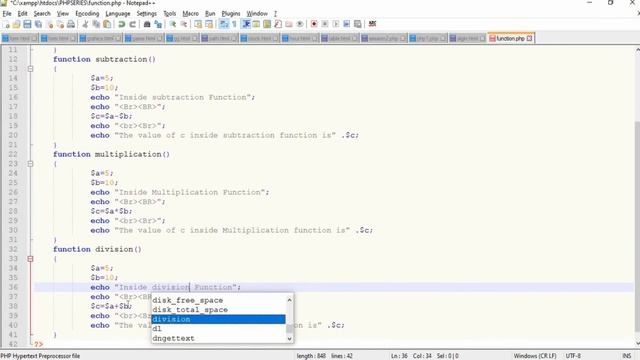Save the current file via toolbar

point(27,24)
